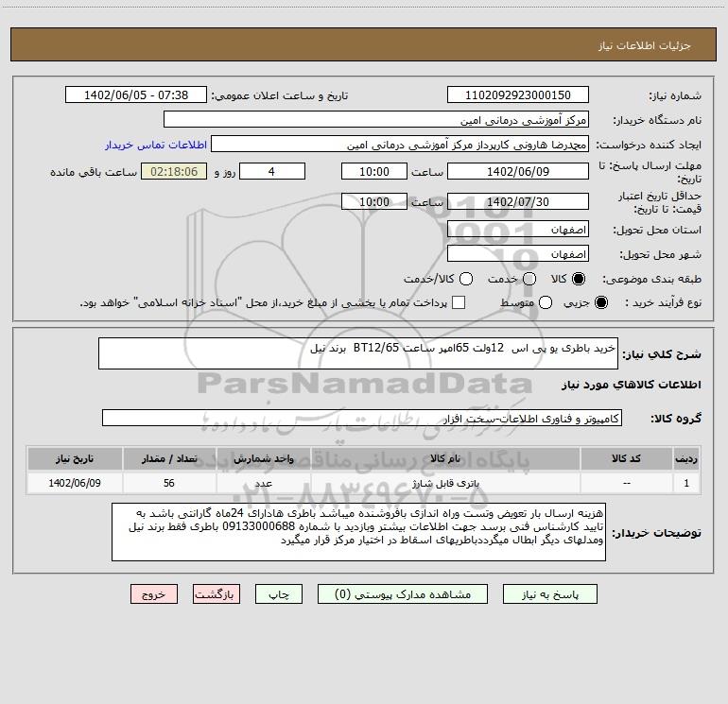
Task: Open اطلاعات تماس خریدار link
Action: pyautogui.click(x=156, y=145)
